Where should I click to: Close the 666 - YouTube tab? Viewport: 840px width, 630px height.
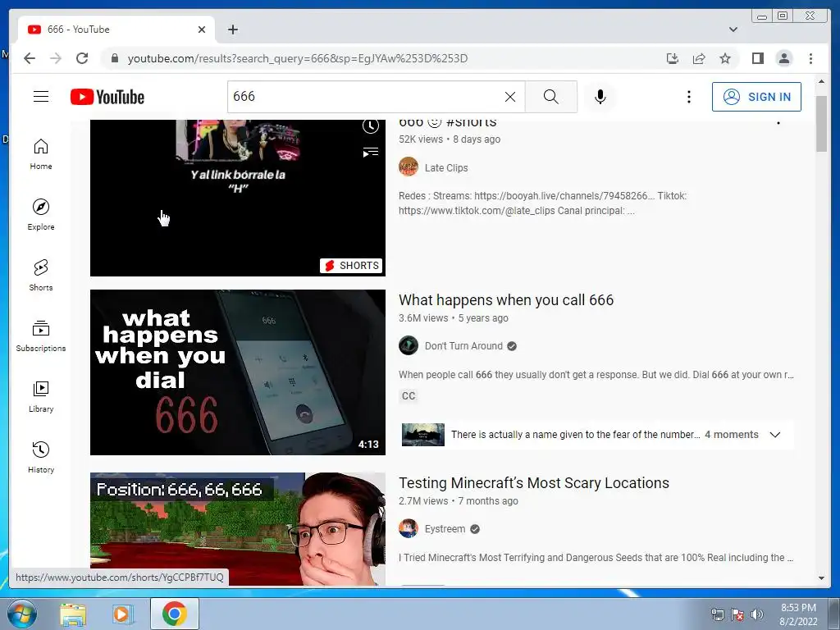202,30
